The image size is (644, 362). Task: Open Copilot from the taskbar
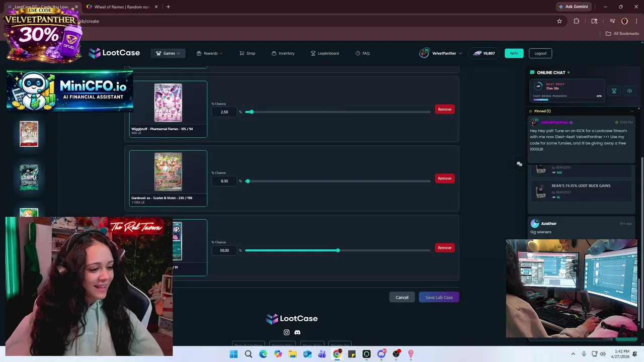tap(278, 354)
